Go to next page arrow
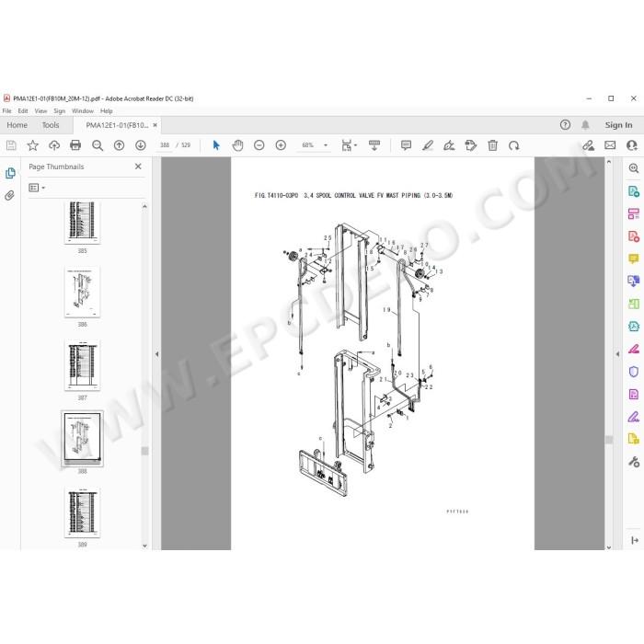This screenshot has height=644, width=644. coord(141,145)
